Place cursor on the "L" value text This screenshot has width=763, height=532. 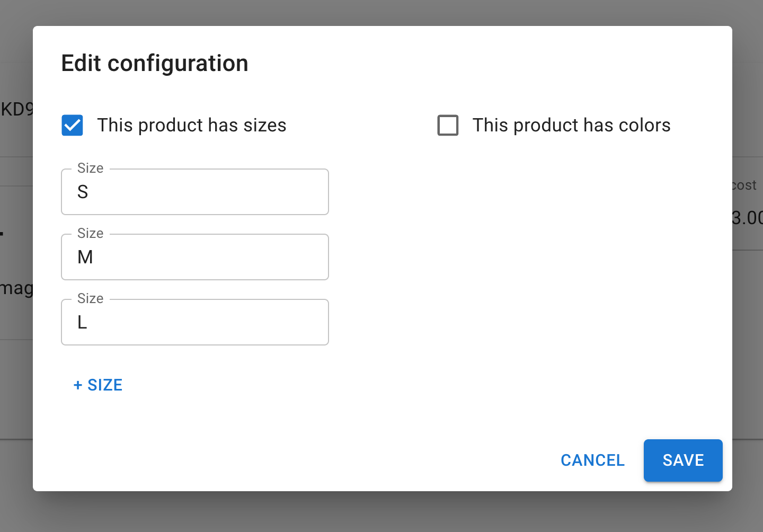[x=82, y=322]
